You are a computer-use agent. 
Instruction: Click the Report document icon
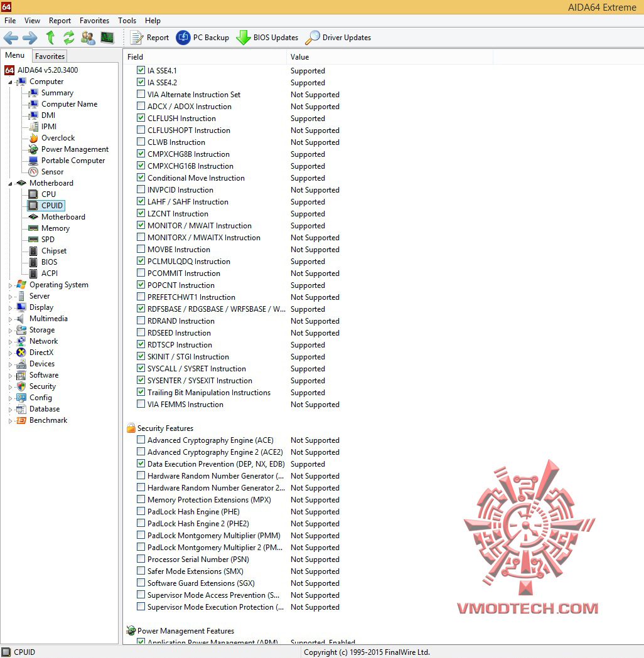[x=137, y=38]
